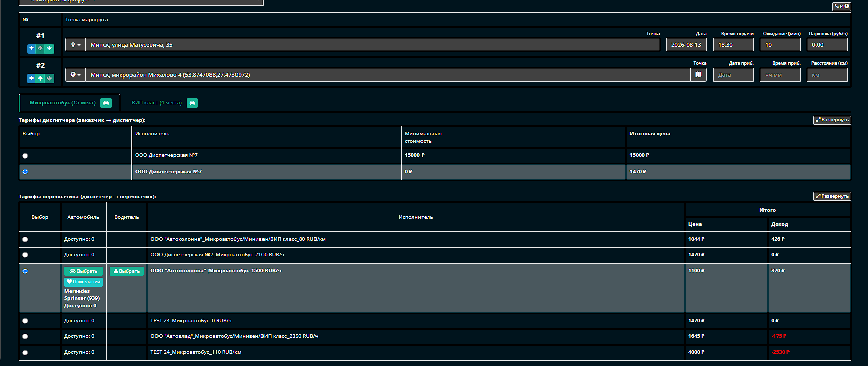868x366 pixels.
Task: Click Автомобиль column header
Action: [x=83, y=217]
